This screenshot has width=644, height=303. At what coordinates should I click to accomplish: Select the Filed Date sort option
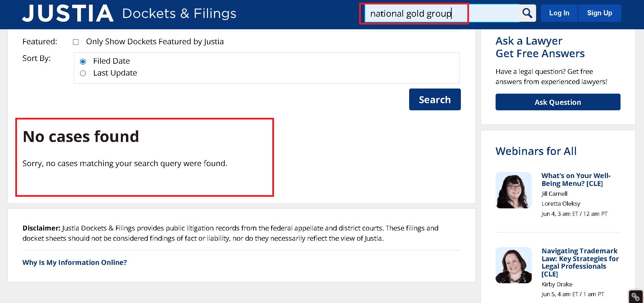pos(83,61)
